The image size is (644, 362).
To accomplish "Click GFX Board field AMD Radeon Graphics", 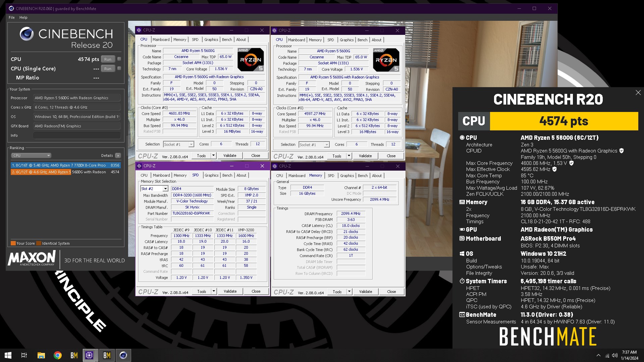I will [77, 126].
